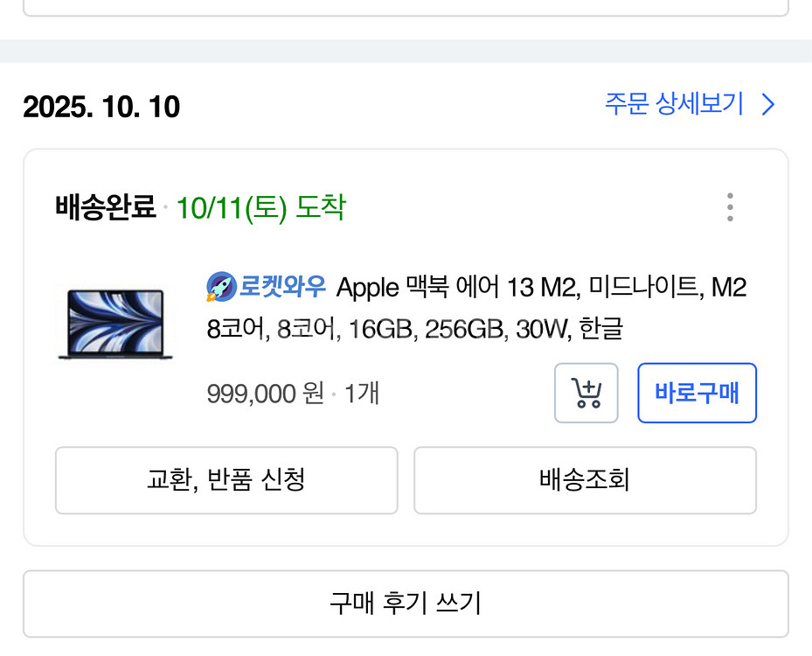Write a review using 구매 후기 쓰기

click(406, 604)
